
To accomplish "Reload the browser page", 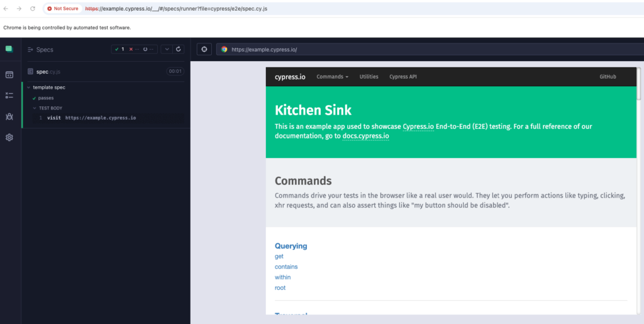I will point(33,8).
